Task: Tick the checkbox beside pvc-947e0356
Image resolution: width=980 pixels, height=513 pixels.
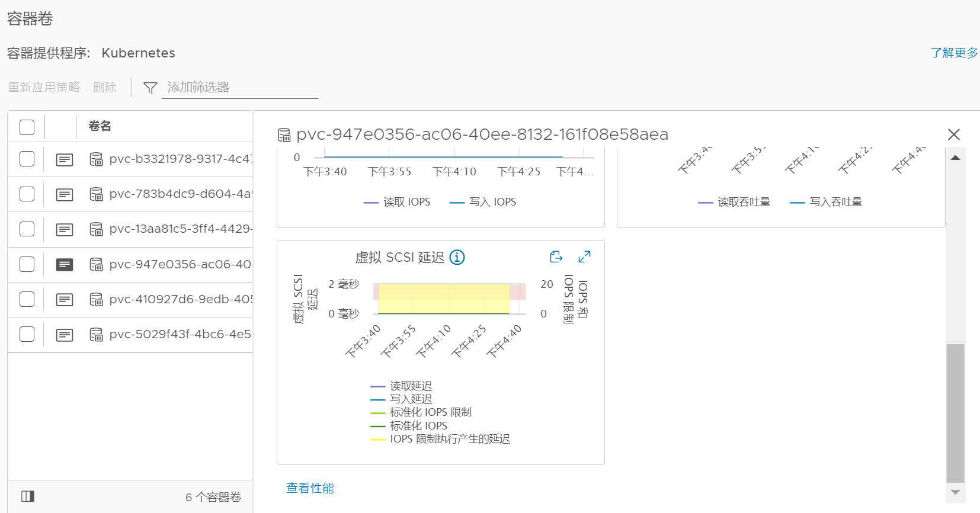Action: (27, 264)
